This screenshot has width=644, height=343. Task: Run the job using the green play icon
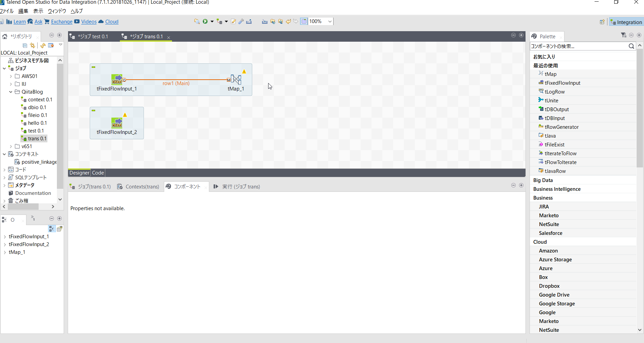(x=205, y=21)
